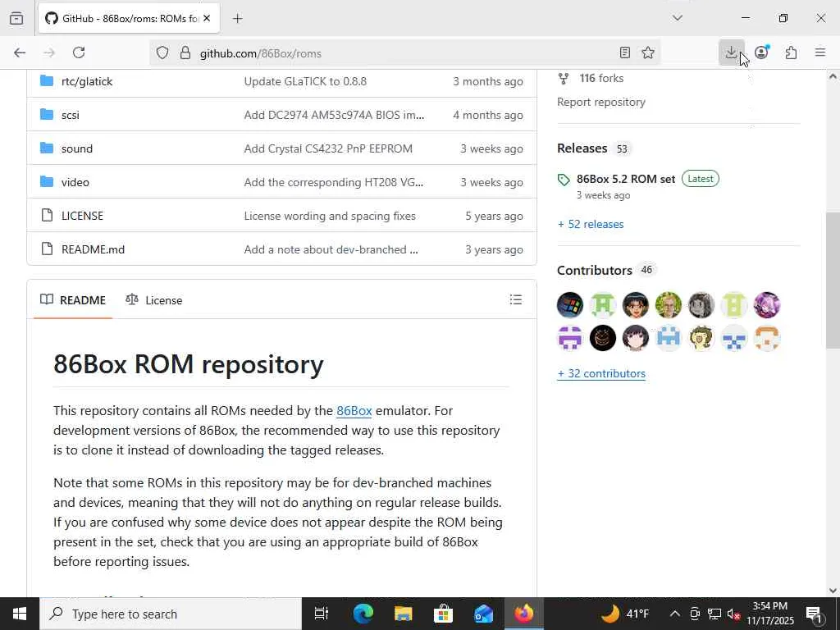
Task: Open the sound folder
Action: point(76,148)
